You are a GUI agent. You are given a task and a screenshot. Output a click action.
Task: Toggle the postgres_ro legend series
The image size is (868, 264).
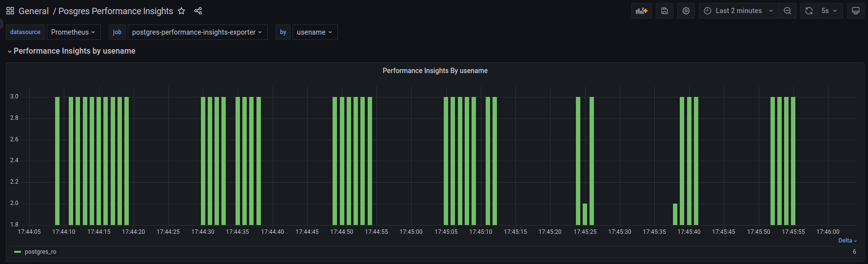[x=40, y=252]
